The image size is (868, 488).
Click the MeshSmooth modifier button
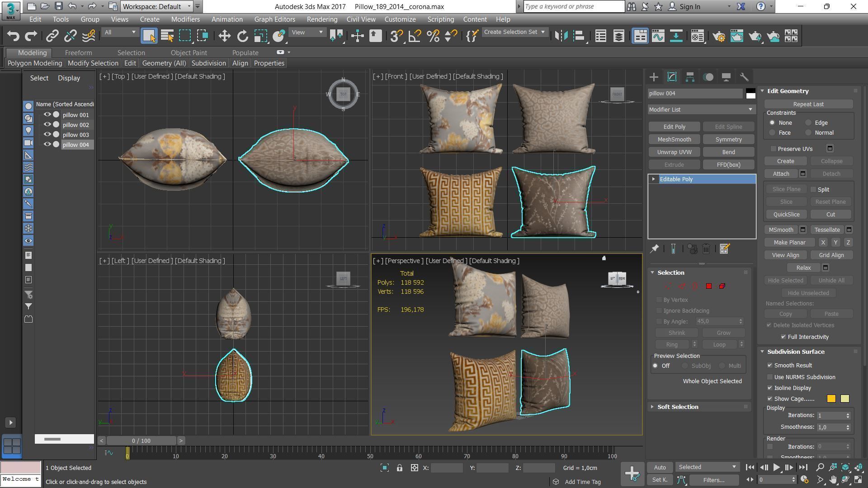click(x=674, y=140)
